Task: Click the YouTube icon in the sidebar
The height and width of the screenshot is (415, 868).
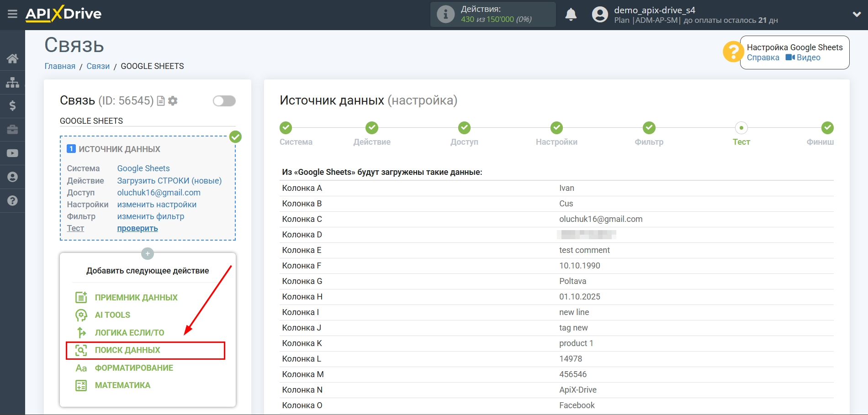Action: (12, 153)
